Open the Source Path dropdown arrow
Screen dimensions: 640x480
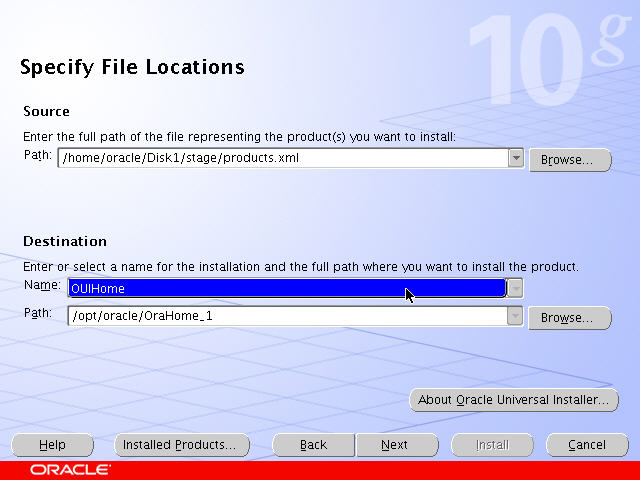pos(516,158)
